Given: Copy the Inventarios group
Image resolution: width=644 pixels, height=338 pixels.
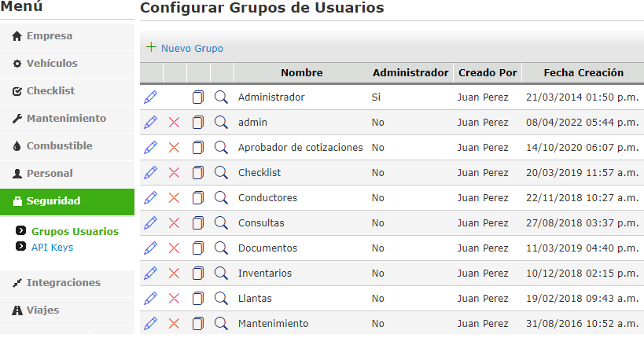Looking at the screenshot, I should pos(198,273).
